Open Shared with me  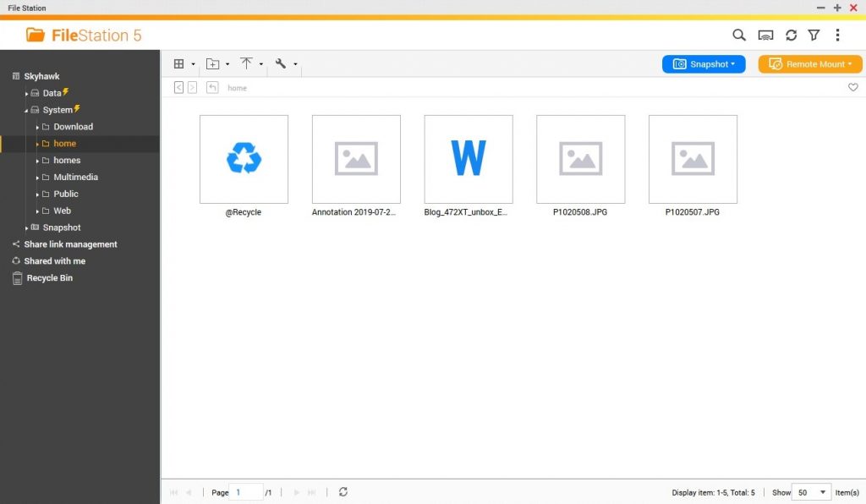pos(55,261)
